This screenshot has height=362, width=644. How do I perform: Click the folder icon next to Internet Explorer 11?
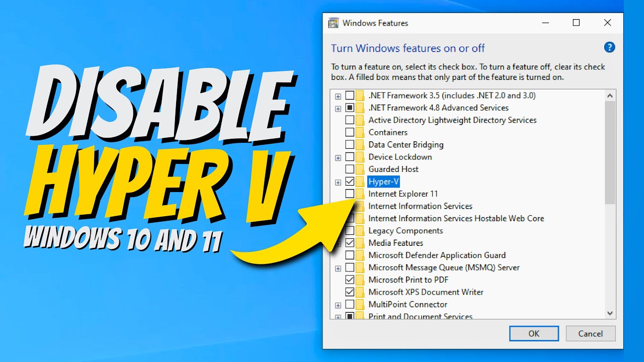[x=360, y=194]
